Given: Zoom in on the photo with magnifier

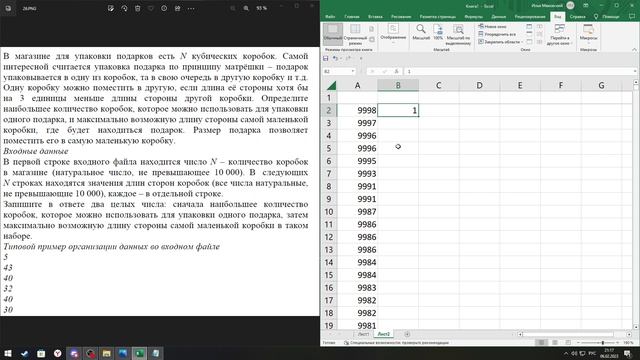Looking at the screenshot, I should [x=246, y=8].
